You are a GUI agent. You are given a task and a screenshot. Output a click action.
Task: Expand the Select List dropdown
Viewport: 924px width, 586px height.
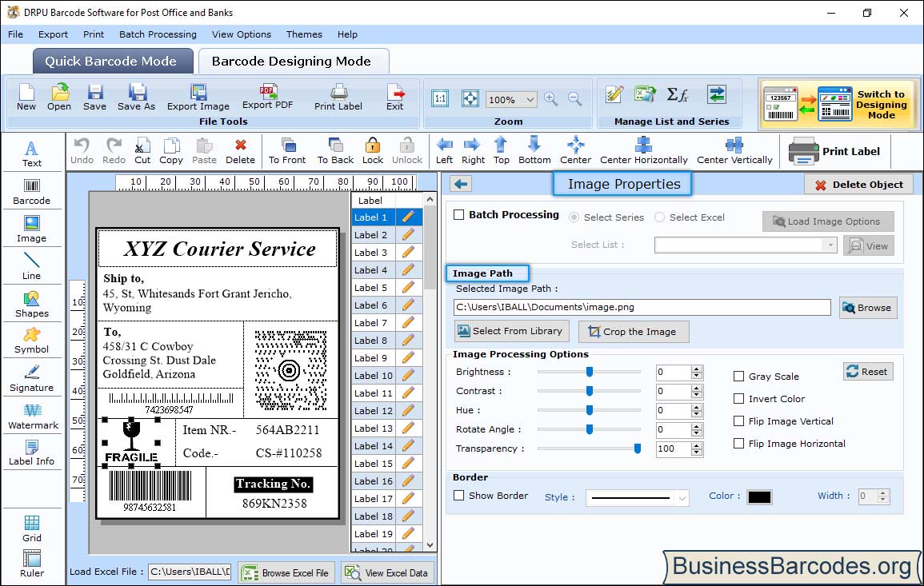pos(830,245)
